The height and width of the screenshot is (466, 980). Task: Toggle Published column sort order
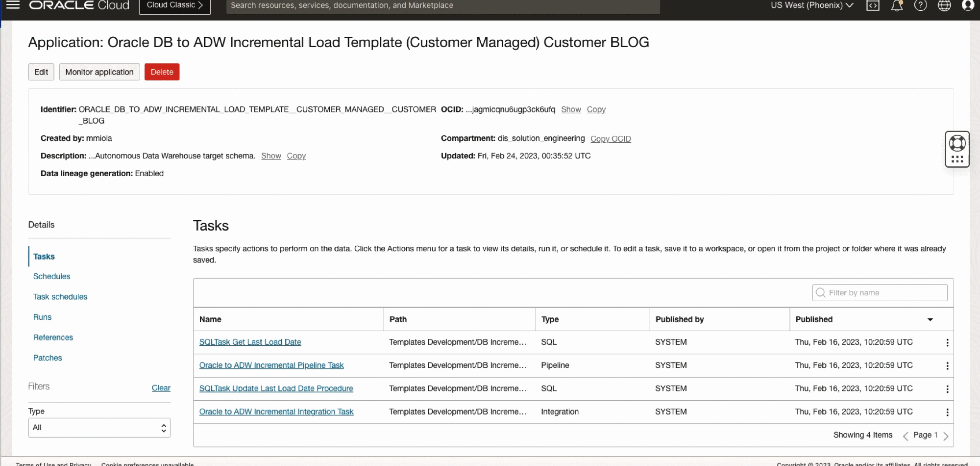[930, 319]
